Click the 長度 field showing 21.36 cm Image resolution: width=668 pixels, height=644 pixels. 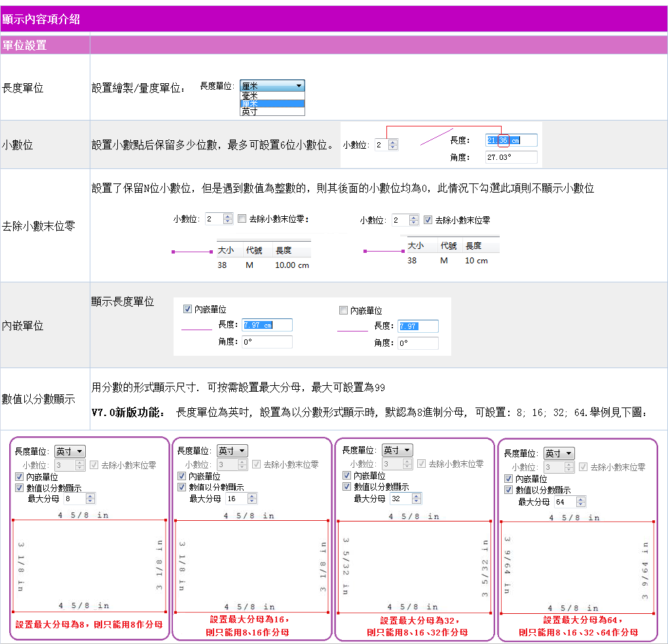pyautogui.click(x=511, y=140)
